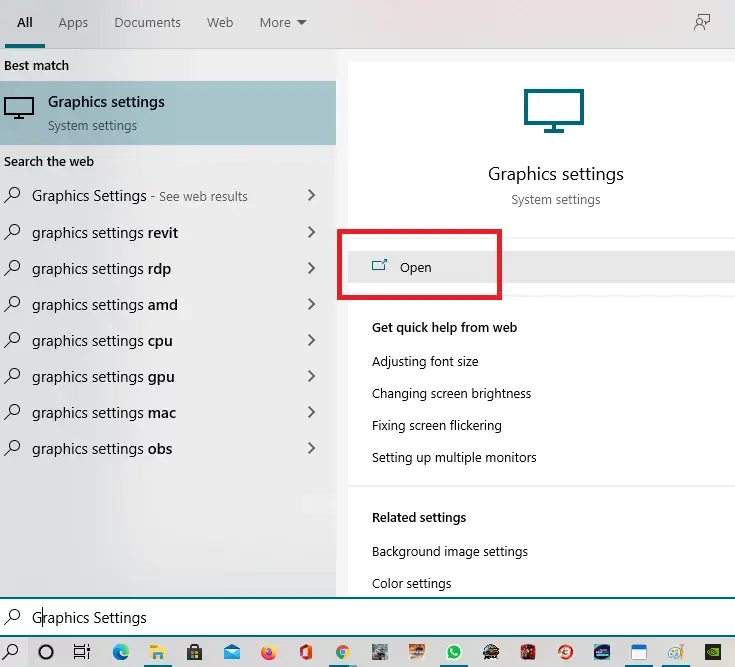Open the More filter dropdown
Image resolution: width=735 pixels, height=667 pixels.
283,22
